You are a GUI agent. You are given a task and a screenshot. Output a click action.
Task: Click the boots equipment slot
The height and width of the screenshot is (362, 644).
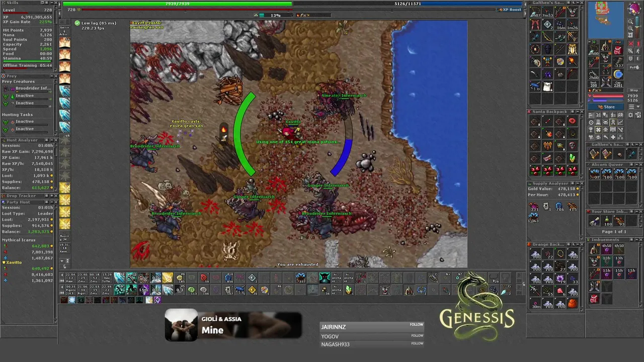tap(606, 81)
